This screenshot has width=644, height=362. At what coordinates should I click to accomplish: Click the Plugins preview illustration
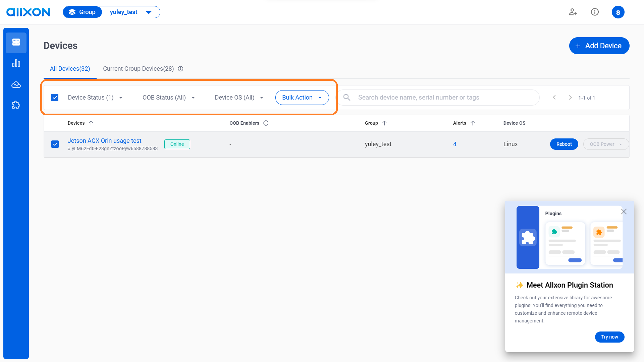pos(570,237)
